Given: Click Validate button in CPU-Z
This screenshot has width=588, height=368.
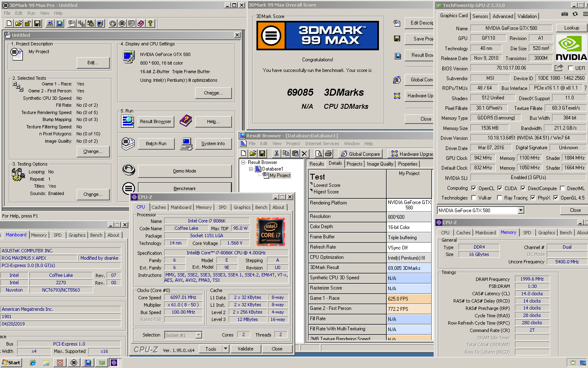Looking at the screenshot, I should tap(245, 349).
